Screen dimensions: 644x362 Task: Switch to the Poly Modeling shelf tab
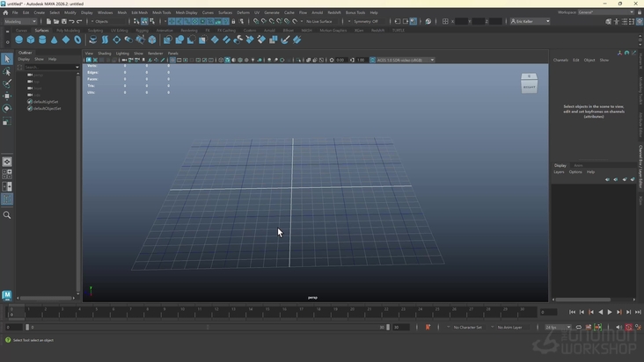[x=68, y=30]
